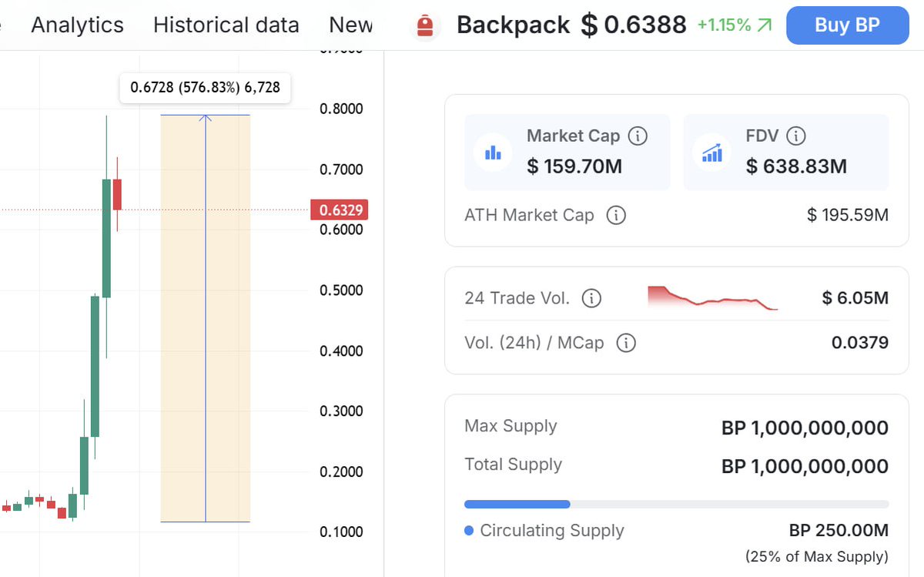Image resolution: width=924 pixels, height=577 pixels.
Task: Select the trade volume value $ 6.05M
Action: (x=855, y=298)
